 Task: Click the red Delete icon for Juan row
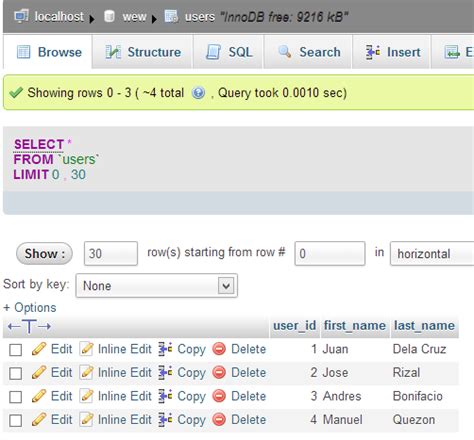click(x=219, y=349)
